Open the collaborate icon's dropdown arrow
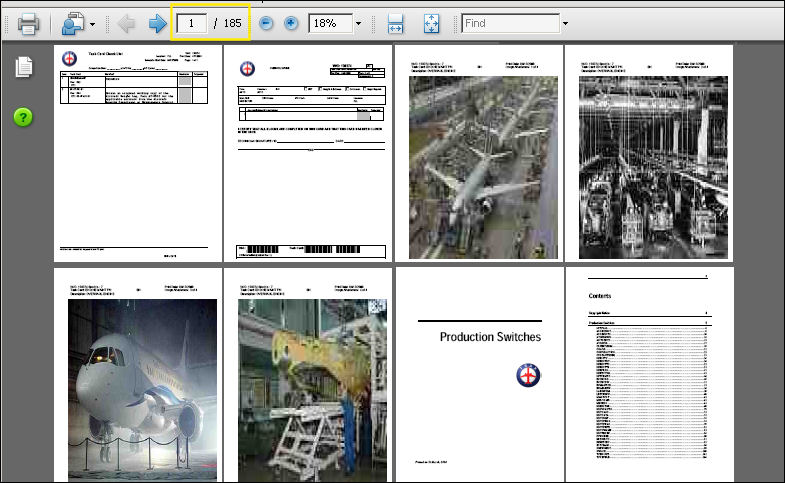785x483 pixels. [92, 24]
